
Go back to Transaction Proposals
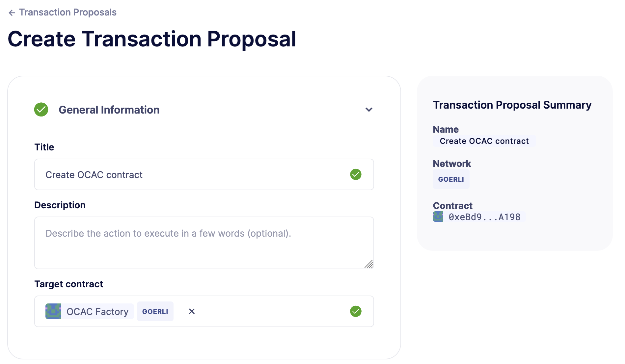(x=68, y=12)
